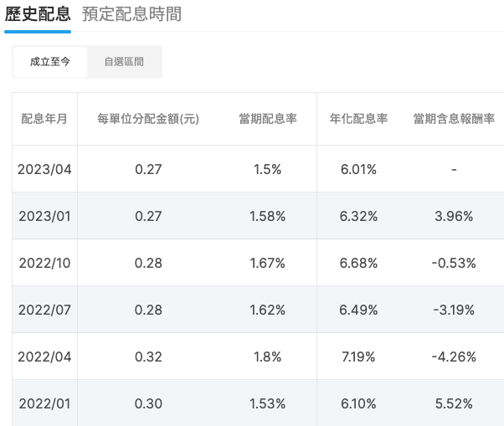This screenshot has height=426, width=504.
Task: Click the 6.01% annualized yield cell
Action: 358,169
